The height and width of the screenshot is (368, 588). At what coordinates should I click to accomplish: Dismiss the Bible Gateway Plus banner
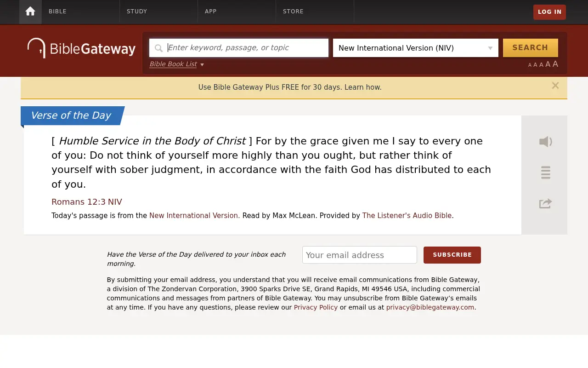[555, 86]
